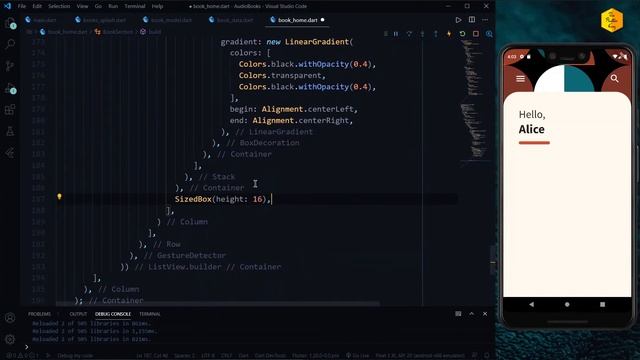Expand book_home.dart breadcrumb
Image resolution: width=640 pixels, height=360 pixels.
[64, 32]
